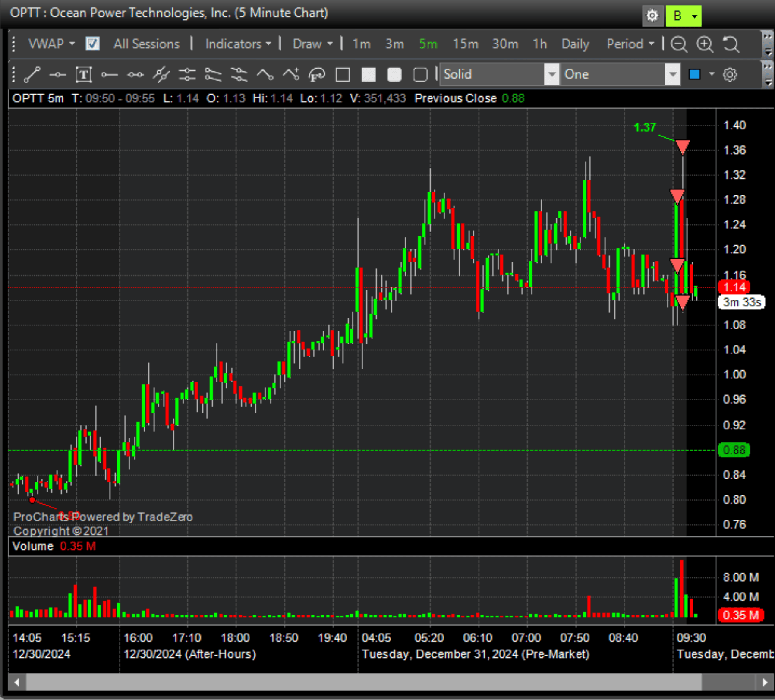
Task: Open the Indicators menu
Action: click(x=238, y=44)
